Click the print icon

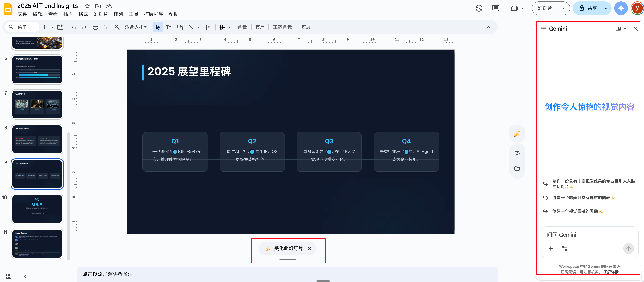[x=95, y=27]
